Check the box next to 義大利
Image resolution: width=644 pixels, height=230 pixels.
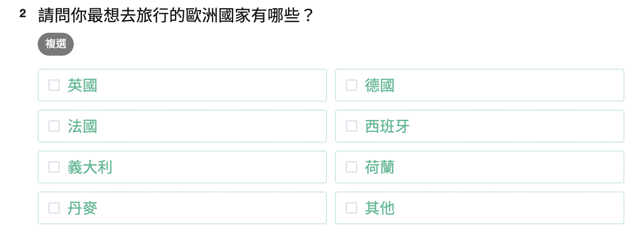[54, 167]
